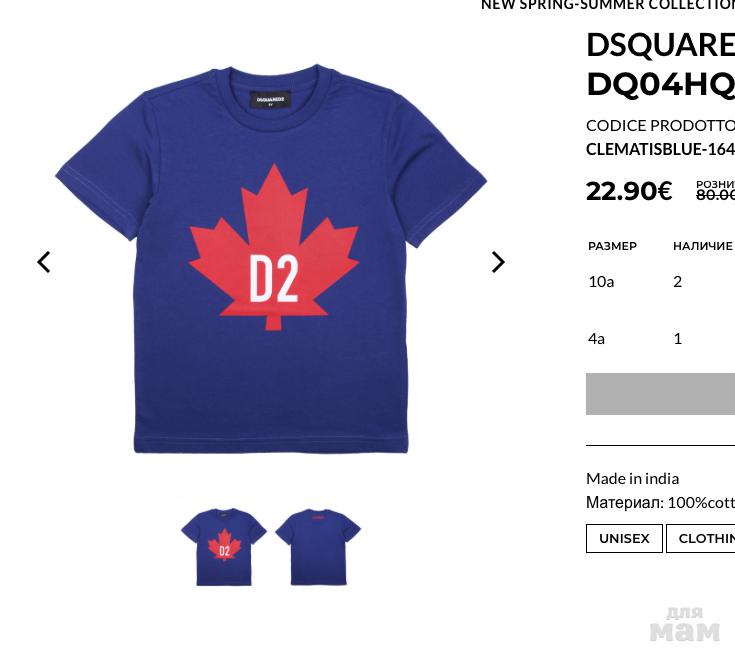Select size 4a row
Image resolution: width=735 pixels, height=656 pixels.
660,339
